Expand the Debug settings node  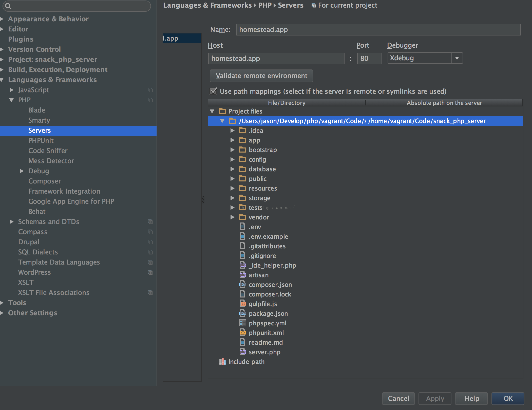(22, 171)
